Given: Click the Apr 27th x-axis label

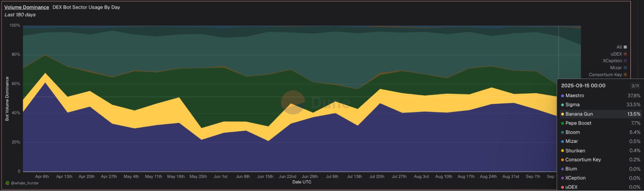Looking at the screenshot, I should [x=109, y=177].
